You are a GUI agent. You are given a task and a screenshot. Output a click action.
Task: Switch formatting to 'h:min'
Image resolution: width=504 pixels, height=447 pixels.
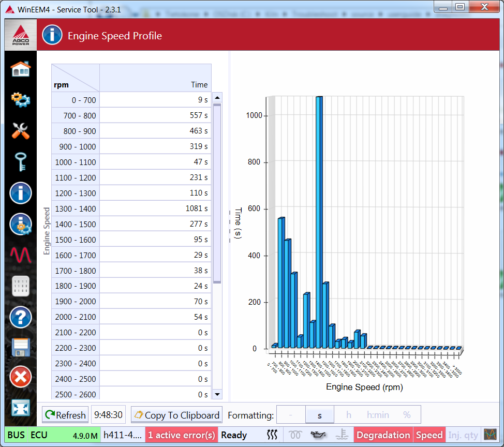pyautogui.click(x=378, y=415)
